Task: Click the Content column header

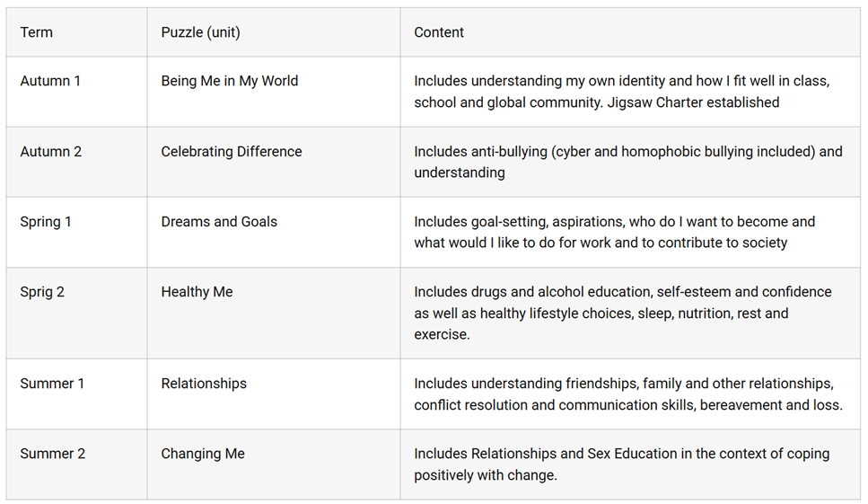Action: pos(439,32)
